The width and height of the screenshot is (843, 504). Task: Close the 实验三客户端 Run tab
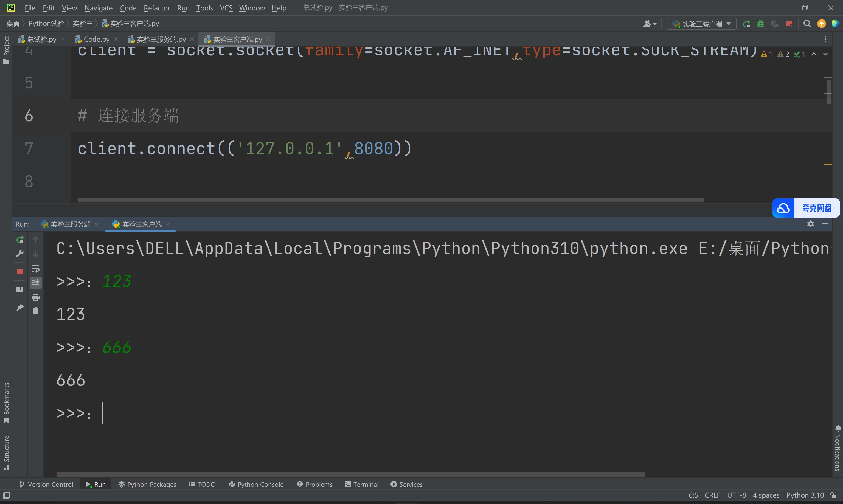pos(168,224)
